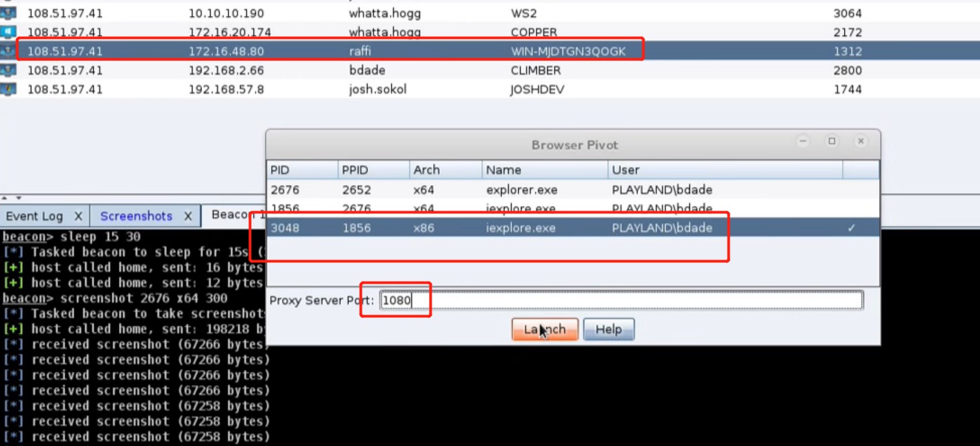
Task: Sort Browser Pivot list by Arch column
Action: (x=446, y=170)
